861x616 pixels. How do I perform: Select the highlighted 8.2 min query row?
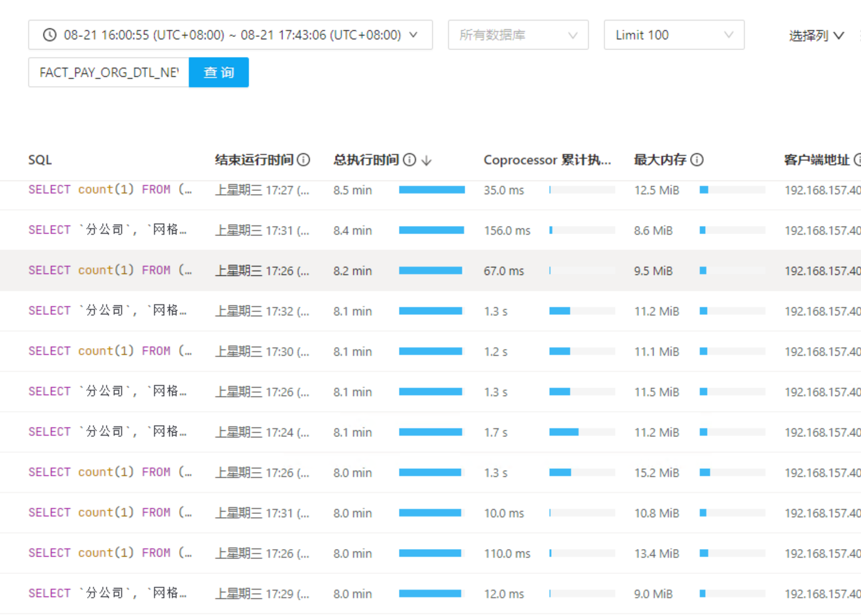pos(110,270)
